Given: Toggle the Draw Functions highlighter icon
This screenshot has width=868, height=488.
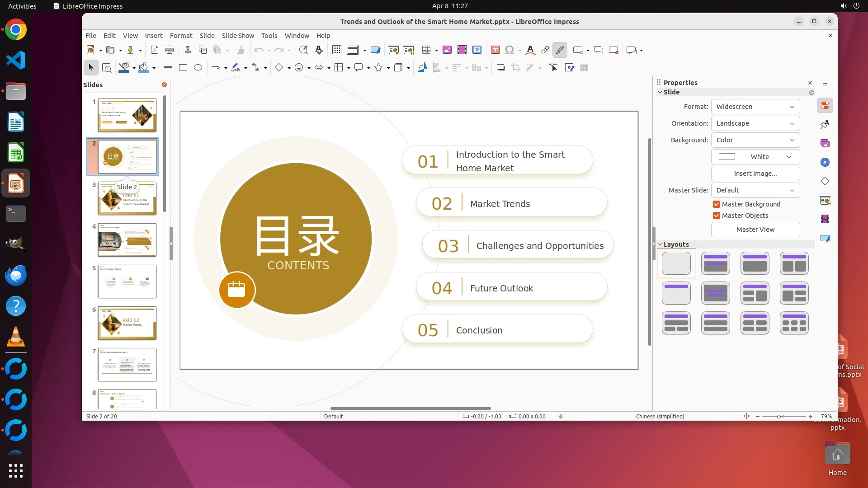Looking at the screenshot, I should 560,50.
